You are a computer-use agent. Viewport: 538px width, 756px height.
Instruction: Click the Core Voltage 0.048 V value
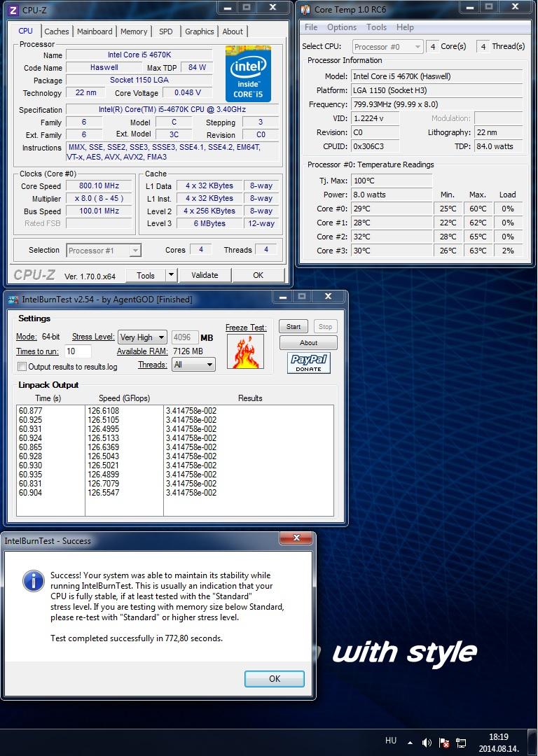point(187,92)
